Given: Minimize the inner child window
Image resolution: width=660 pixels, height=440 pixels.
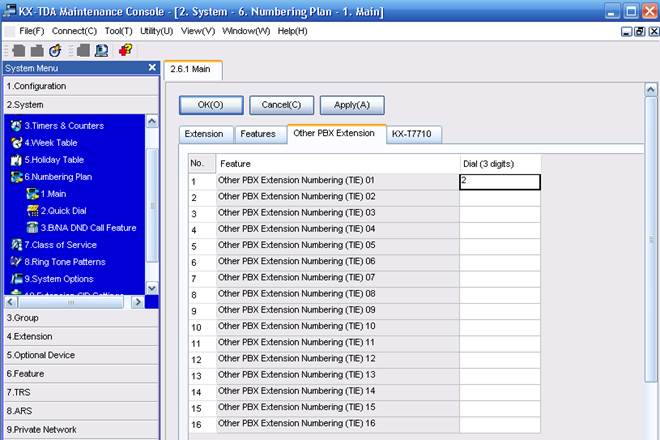Looking at the screenshot, I should [626, 31].
